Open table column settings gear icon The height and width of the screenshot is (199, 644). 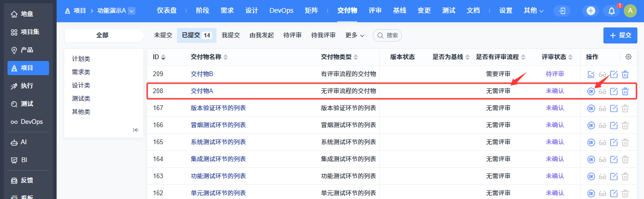[x=628, y=57]
